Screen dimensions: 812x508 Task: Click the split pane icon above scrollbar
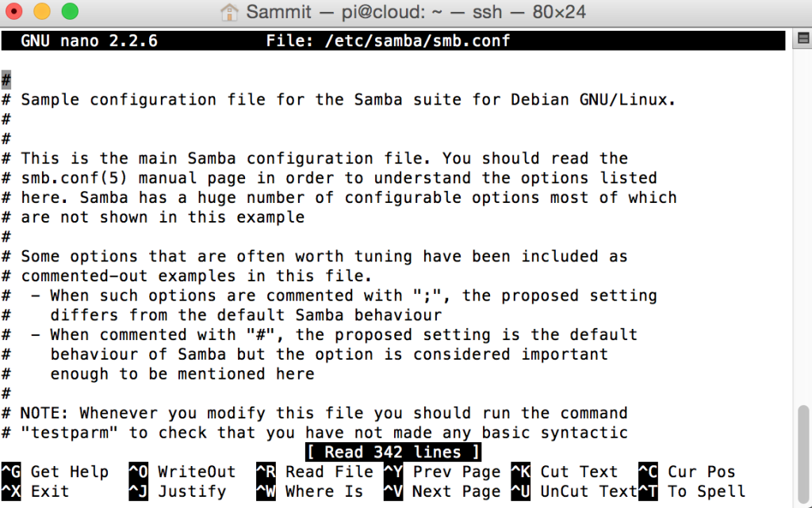pyautogui.click(x=803, y=38)
